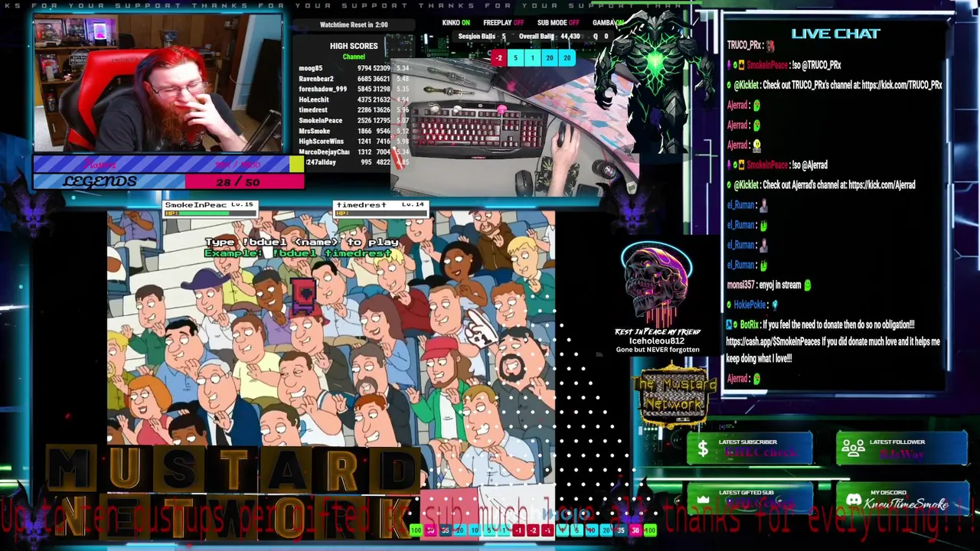Click the emote in HokiePokie's chat message
980x551 pixels.
774,305
